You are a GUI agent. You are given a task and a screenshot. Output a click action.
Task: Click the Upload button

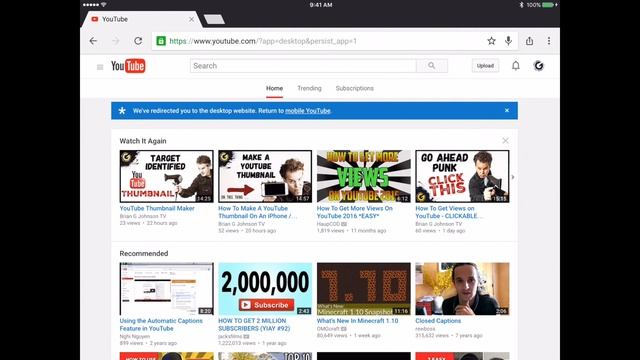[485, 66]
